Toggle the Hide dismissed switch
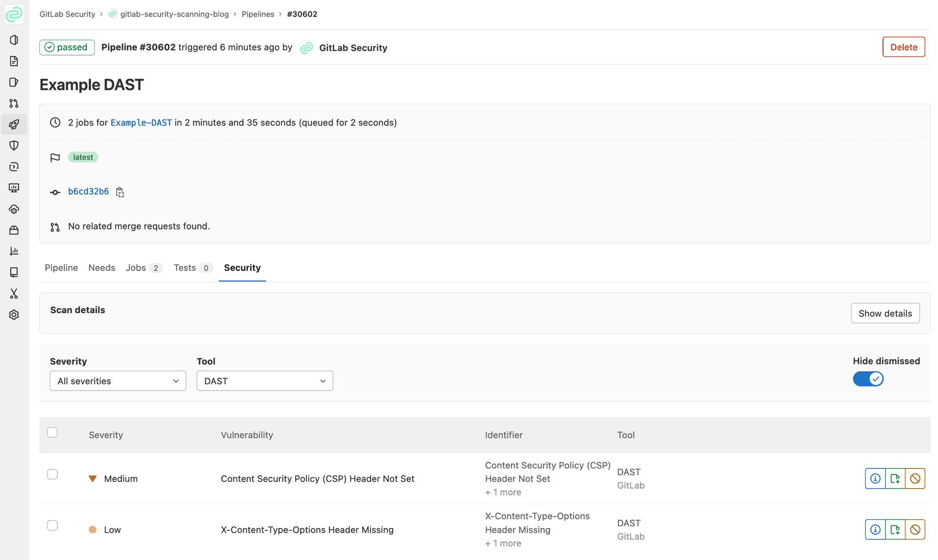938x560 pixels. tap(867, 379)
